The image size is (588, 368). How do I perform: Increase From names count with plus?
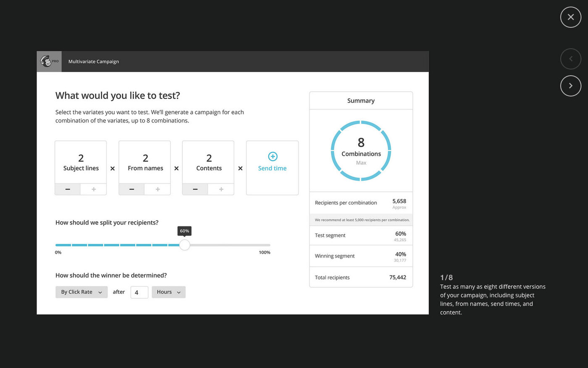(x=157, y=189)
